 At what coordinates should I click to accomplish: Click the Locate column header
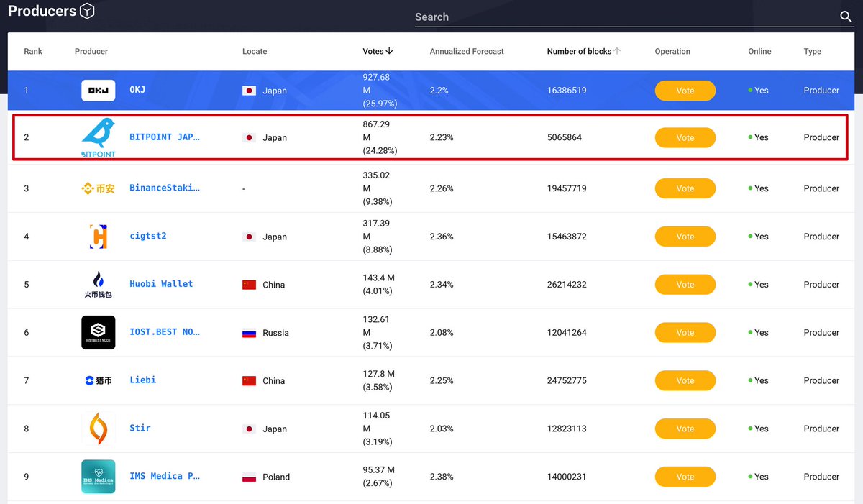pos(255,52)
